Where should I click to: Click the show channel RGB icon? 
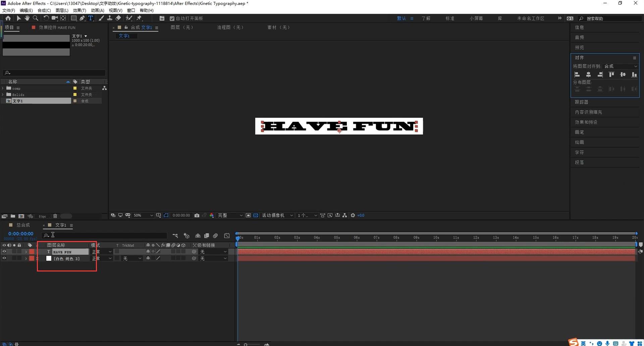tap(212, 215)
